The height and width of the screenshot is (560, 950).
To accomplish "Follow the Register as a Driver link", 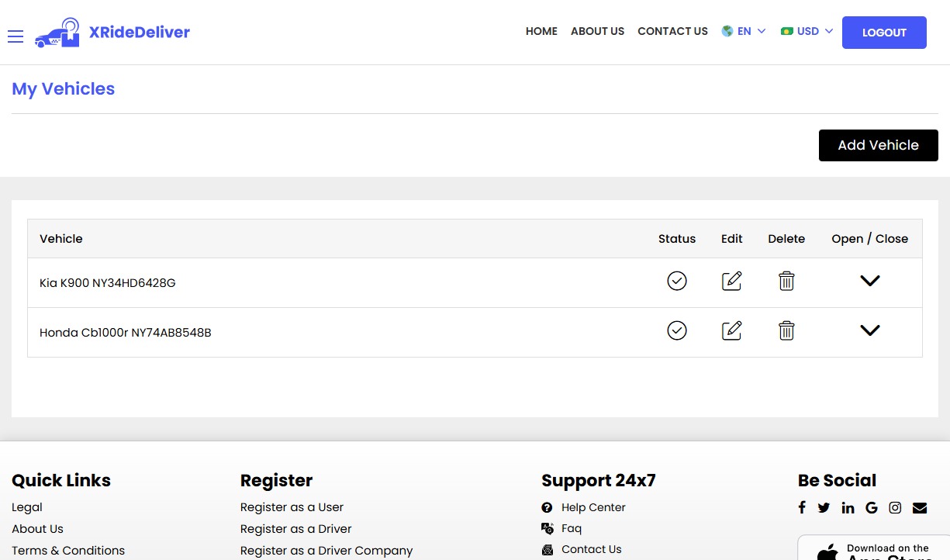I will coord(295,529).
